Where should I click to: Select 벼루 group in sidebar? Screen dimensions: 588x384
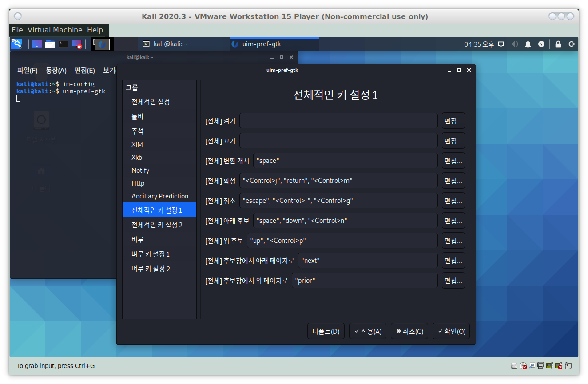pos(159,239)
